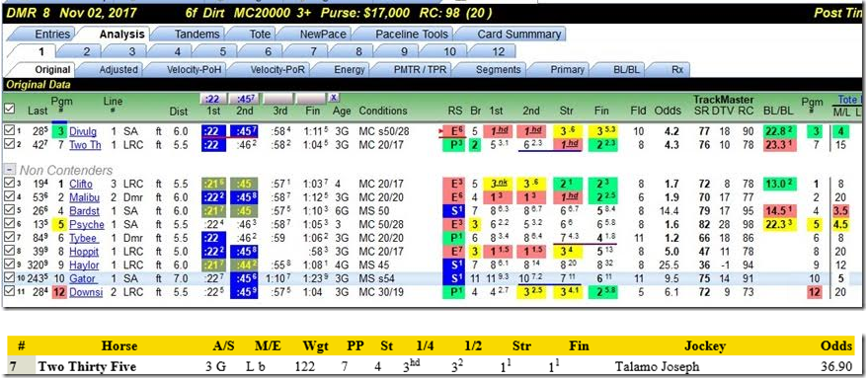Click Two Thirty Five in the results row
This screenshot has height=379, width=868.
(87, 366)
